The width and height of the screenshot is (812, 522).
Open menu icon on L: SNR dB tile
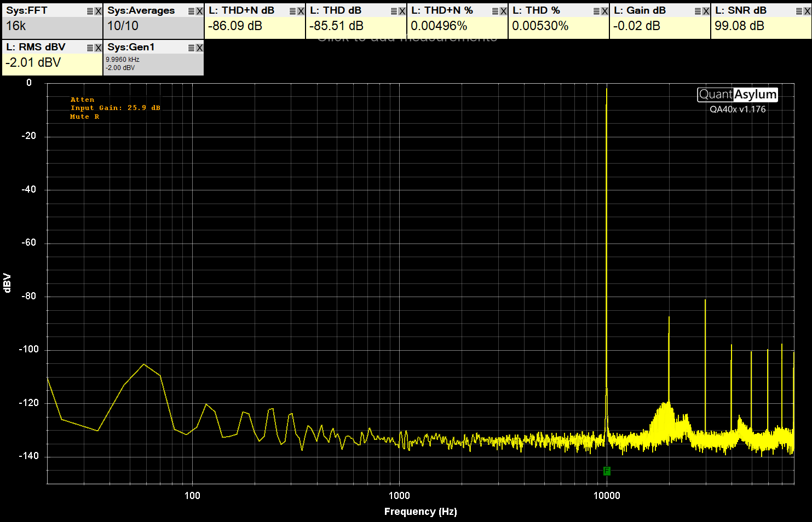[x=799, y=11]
